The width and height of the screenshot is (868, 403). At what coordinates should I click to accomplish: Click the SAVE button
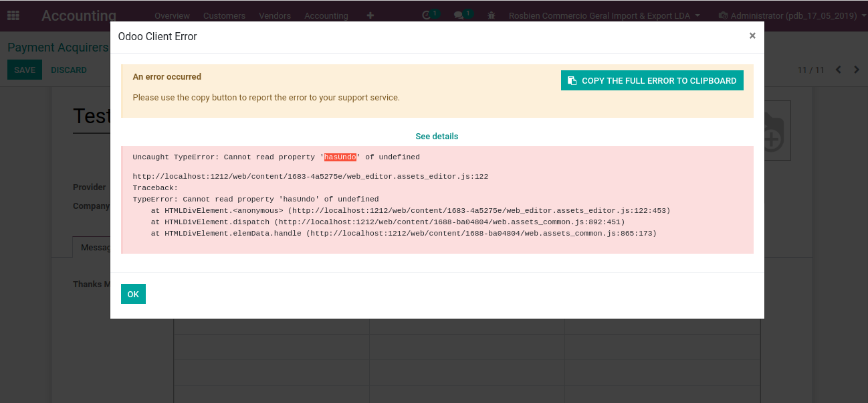click(24, 69)
